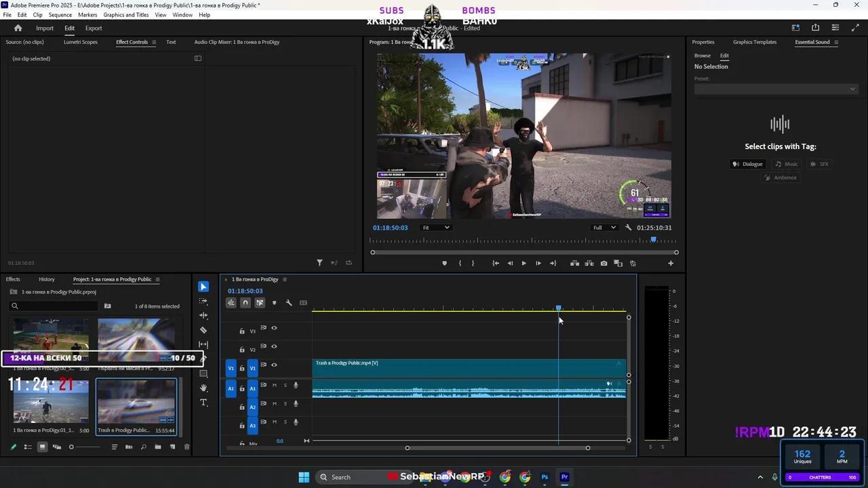Image resolution: width=868 pixels, height=488 pixels.
Task: Mute track A1
Action: point(274,385)
